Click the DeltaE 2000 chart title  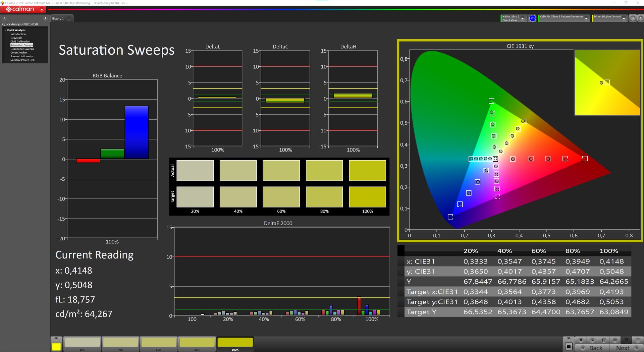[x=278, y=223]
